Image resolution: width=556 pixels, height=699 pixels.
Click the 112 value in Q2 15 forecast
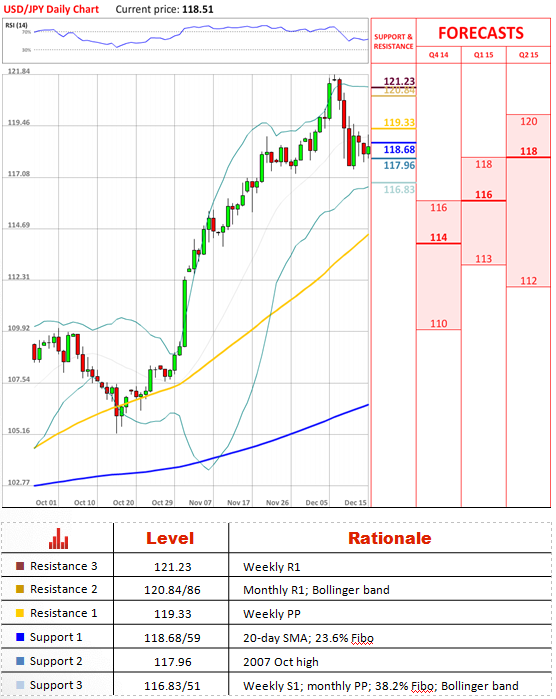[x=528, y=281]
